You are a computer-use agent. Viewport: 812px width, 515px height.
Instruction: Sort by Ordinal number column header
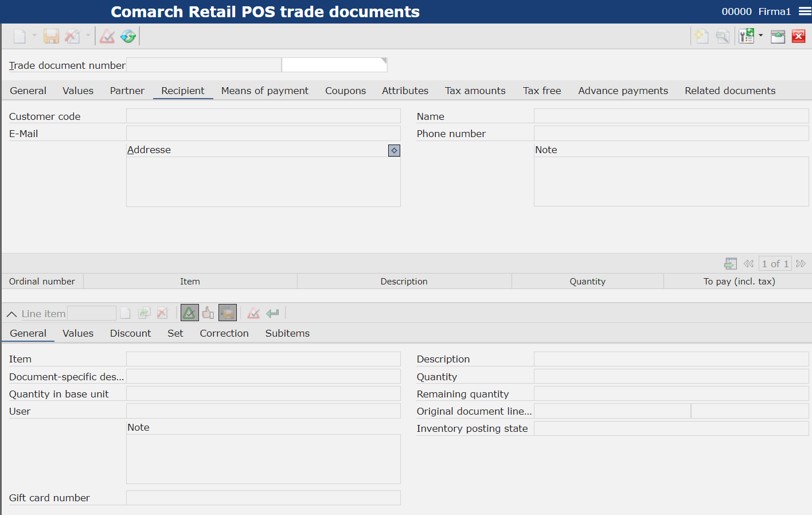pyautogui.click(x=42, y=281)
